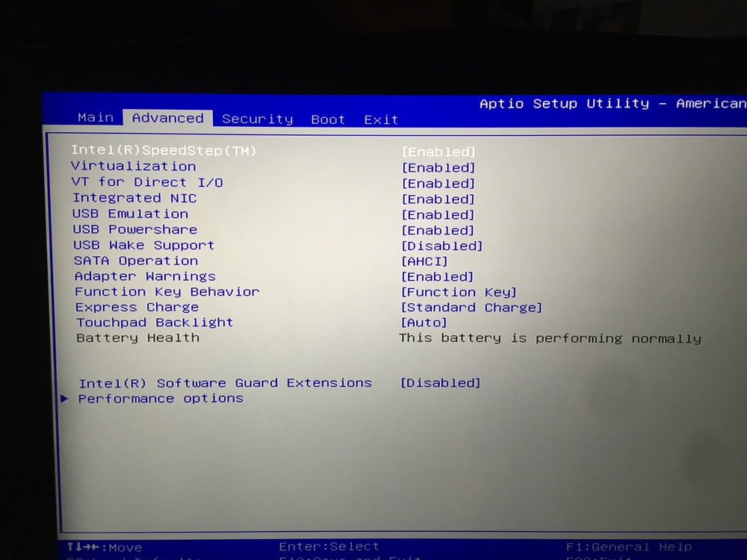This screenshot has width=747, height=560.
Task: Toggle the Intel SpeedStep Enabled value
Action: [x=438, y=152]
